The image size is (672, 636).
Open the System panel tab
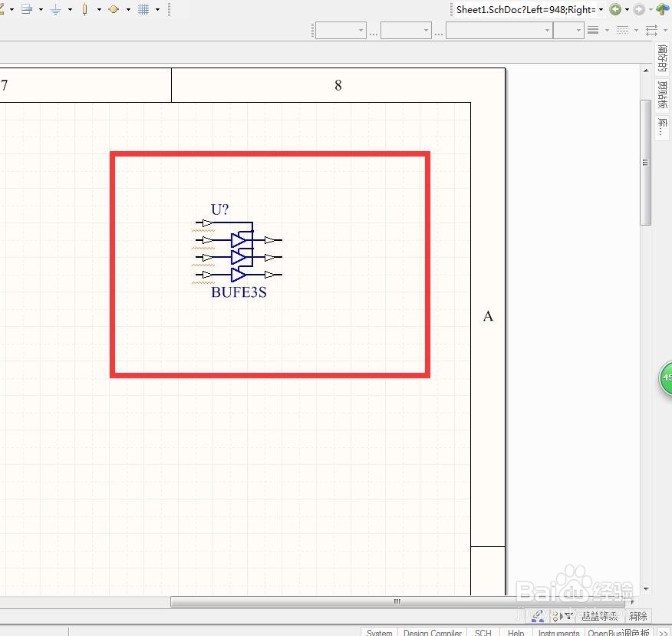(x=379, y=633)
